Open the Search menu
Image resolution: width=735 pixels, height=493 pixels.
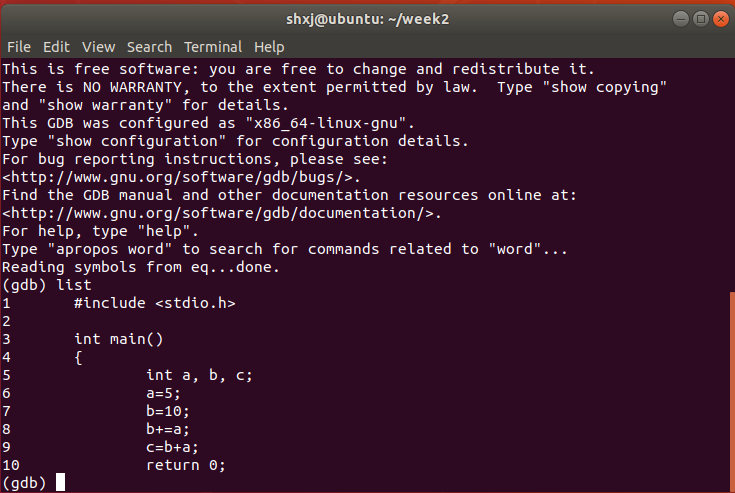[x=149, y=47]
